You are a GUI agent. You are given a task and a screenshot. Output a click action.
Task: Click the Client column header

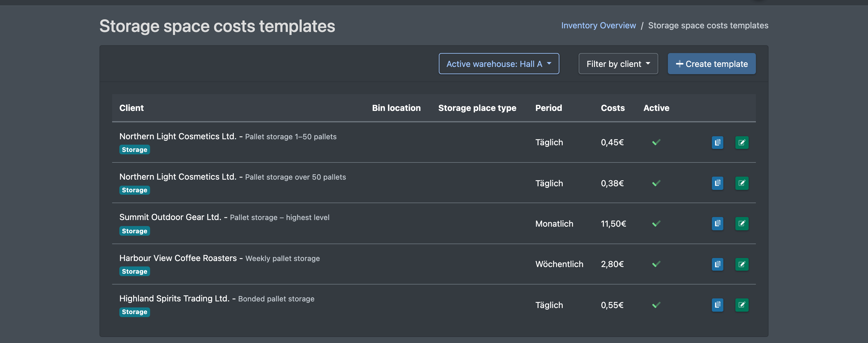click(x=131, y=108)
